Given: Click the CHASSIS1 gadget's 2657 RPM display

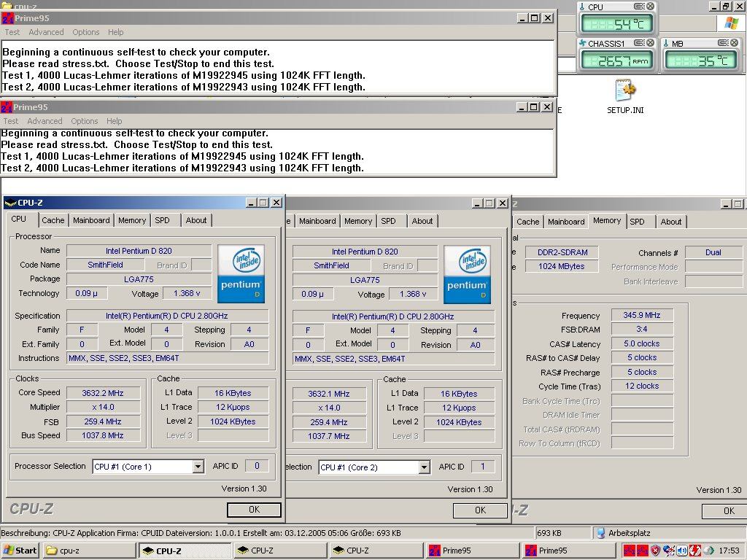Looking at the screenshot, I should coord(617,61).
